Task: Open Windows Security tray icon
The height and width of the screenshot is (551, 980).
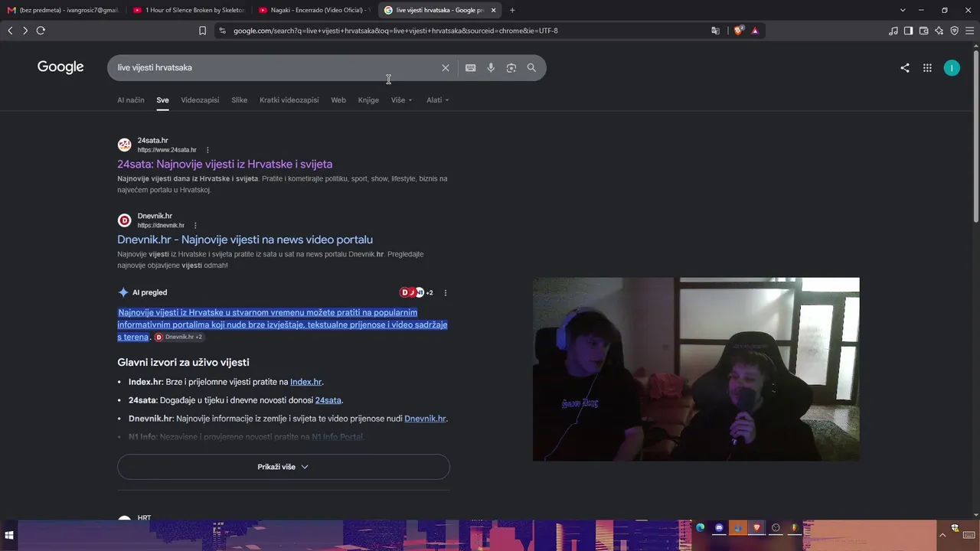Action: click(x=955, y=527)
